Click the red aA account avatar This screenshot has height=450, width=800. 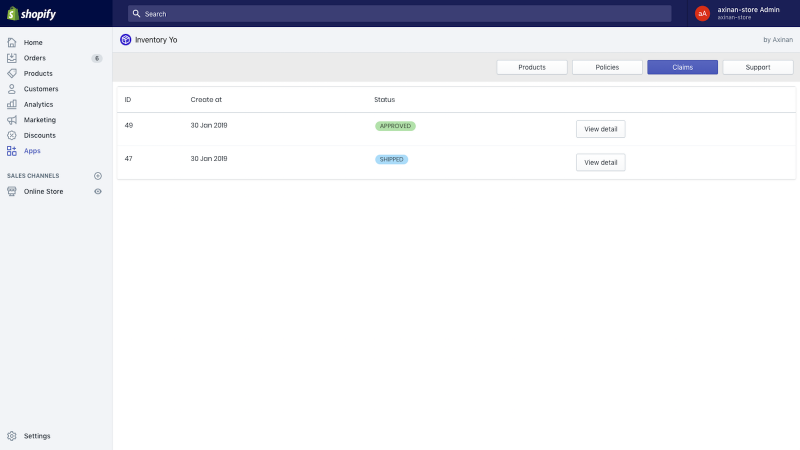[x=703, y=14]
